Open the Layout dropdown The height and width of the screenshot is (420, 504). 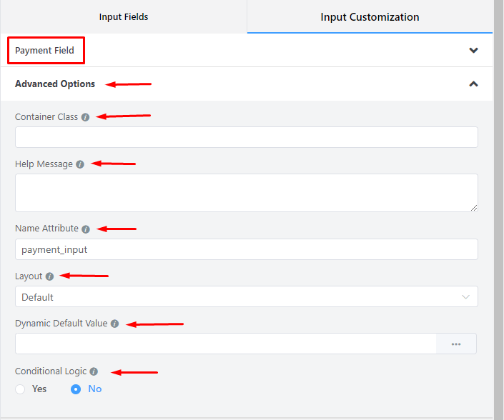coord(246,296)
